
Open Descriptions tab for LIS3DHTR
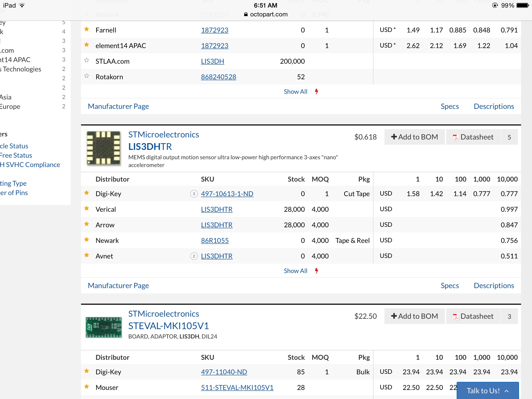coord(494,285)
